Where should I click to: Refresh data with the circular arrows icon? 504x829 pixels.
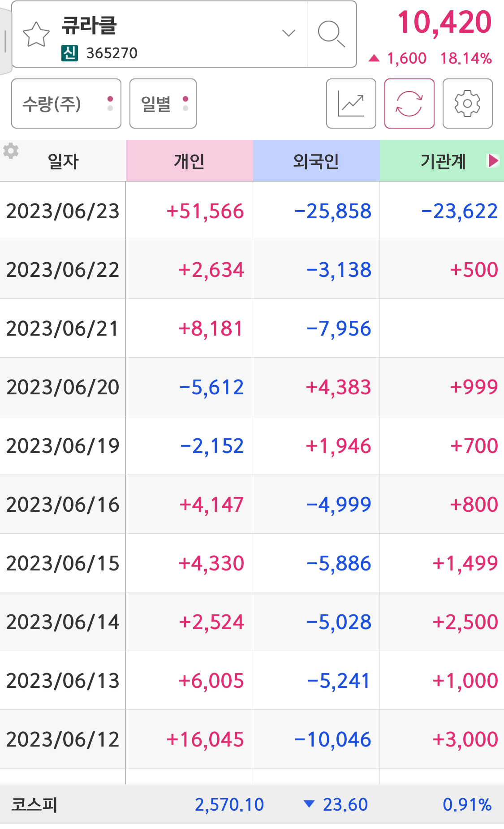click(x=409, y=104)
